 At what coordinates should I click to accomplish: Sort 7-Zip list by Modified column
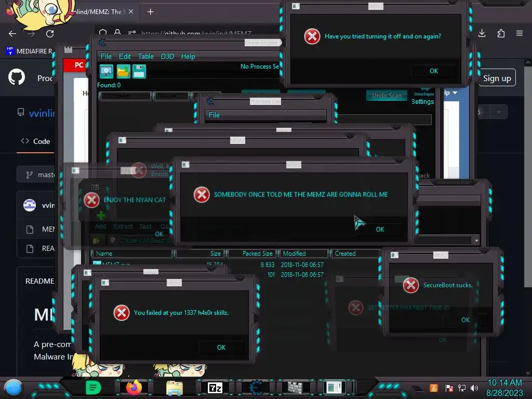coord(303,254)
